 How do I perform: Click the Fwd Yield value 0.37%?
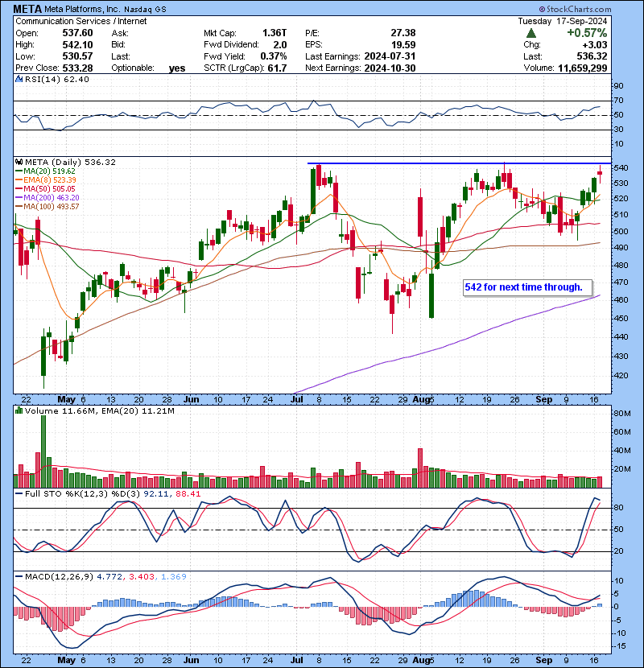(274, 56)
